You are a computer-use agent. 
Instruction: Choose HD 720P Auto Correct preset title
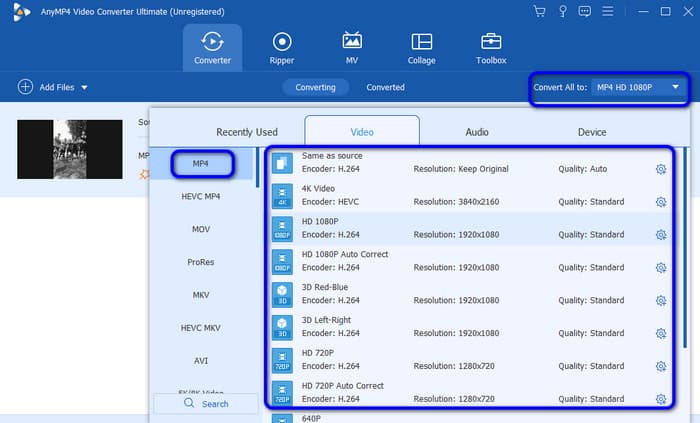(342, 386)
